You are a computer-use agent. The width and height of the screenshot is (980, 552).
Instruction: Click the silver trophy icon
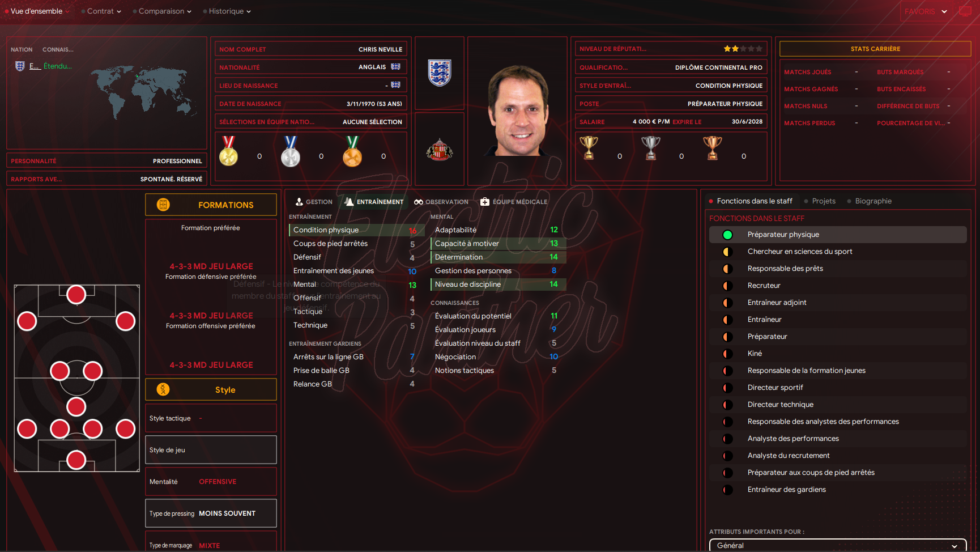tap(650, 148)
